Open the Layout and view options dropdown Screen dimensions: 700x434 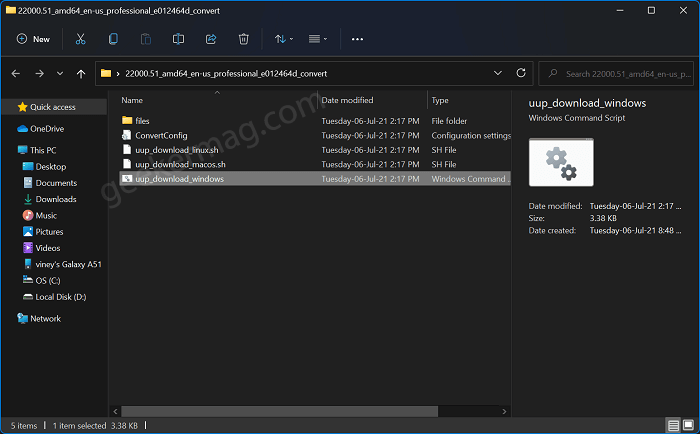click(318, 39)
